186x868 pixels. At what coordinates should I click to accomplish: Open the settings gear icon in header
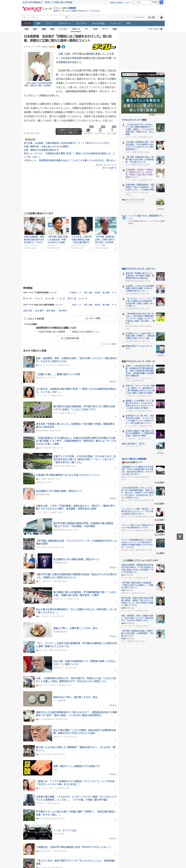(x=161, y=17)
